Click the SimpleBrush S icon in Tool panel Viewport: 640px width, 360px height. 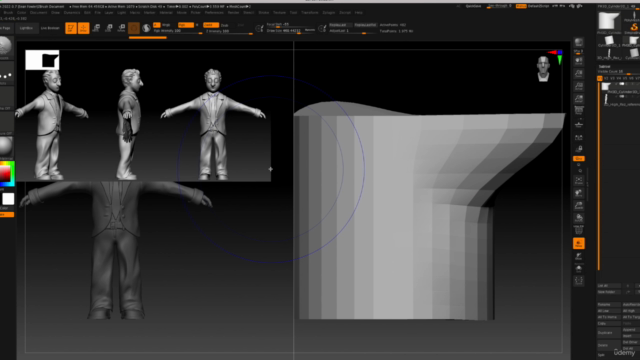(x=633, y=27)
